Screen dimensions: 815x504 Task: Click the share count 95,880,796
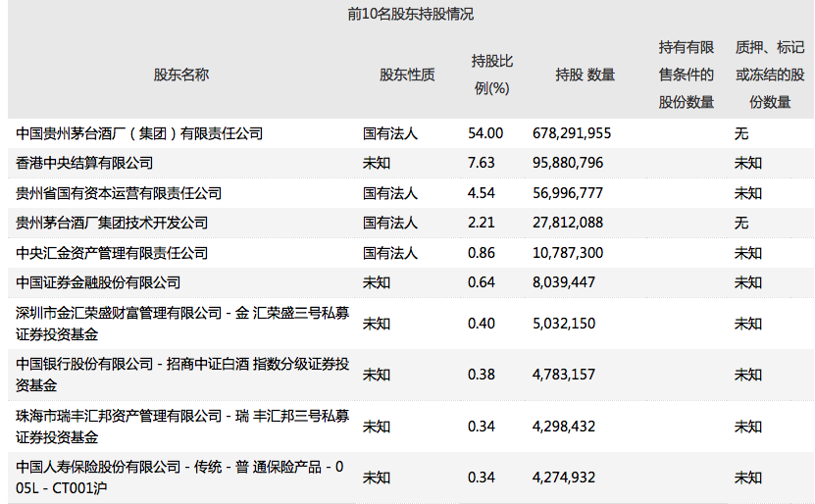point(568,163)
